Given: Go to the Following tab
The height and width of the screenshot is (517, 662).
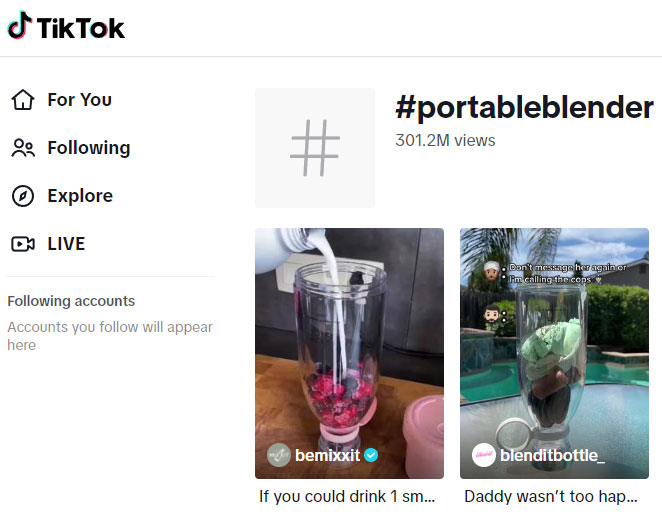Looking at the screenshot, I should click(x=88, y=148).
